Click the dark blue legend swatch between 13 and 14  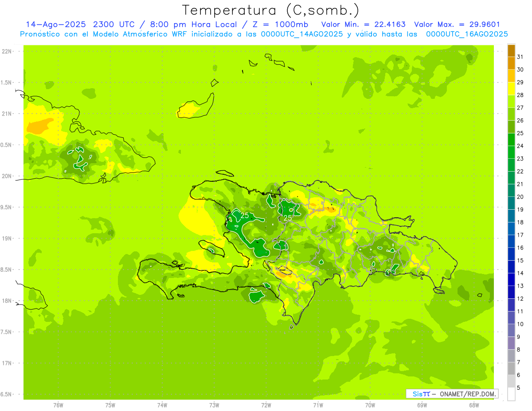[x=511, y=279]
